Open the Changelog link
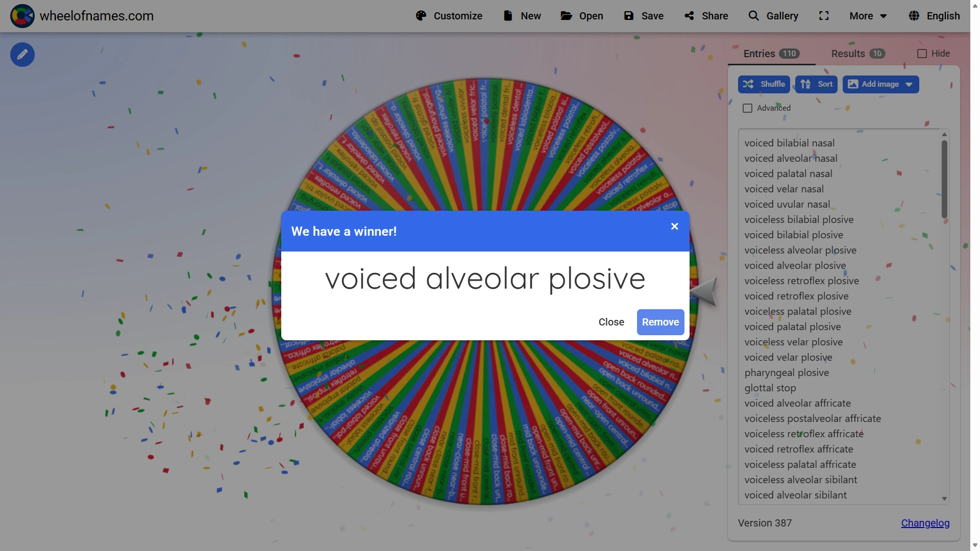 (925, 523)
